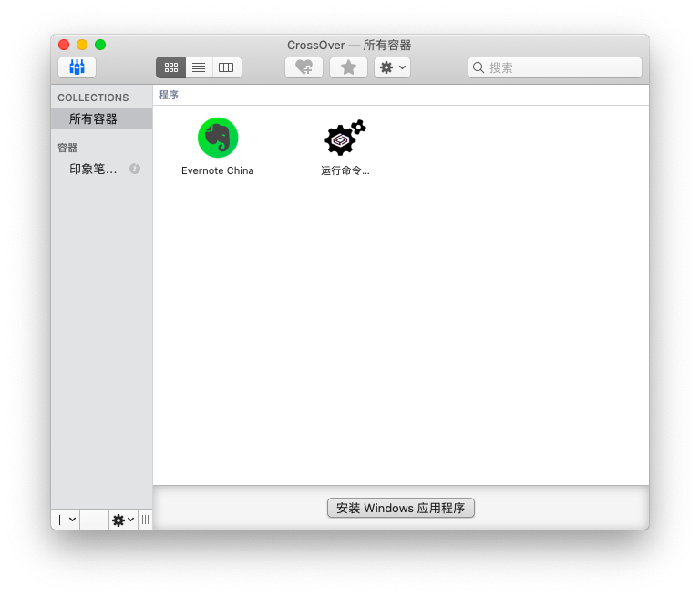Click the minus remove bottle button
700x597 pixels.
click(94, 520)
